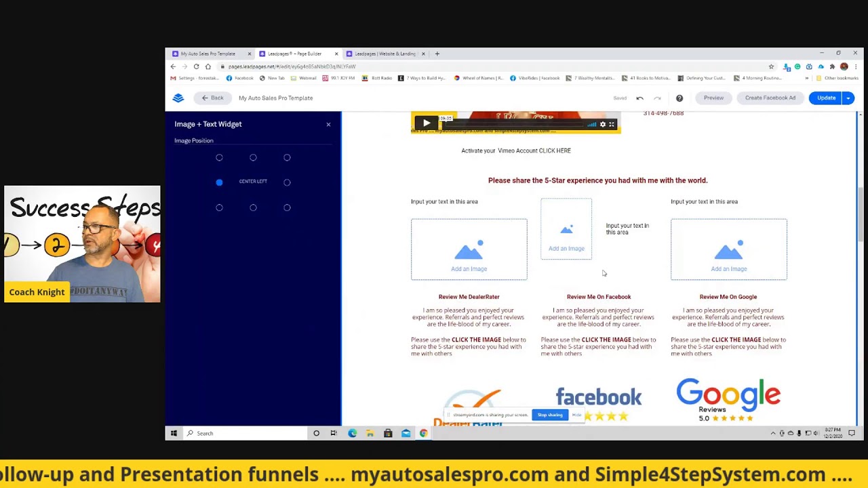Open Task View on taskbar
This screenshot has height=488, width=868.
click(334, 433)
